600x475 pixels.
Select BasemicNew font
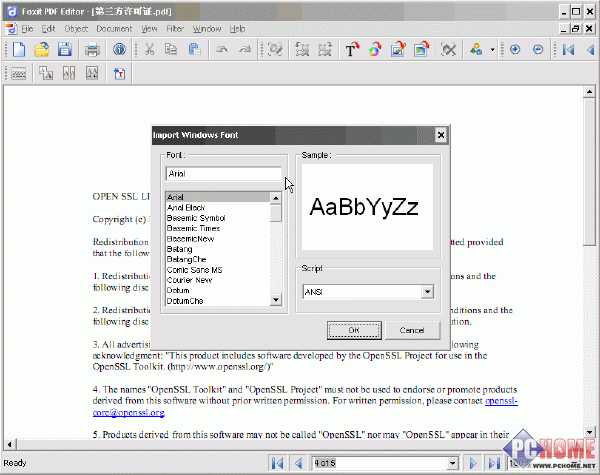218,239
